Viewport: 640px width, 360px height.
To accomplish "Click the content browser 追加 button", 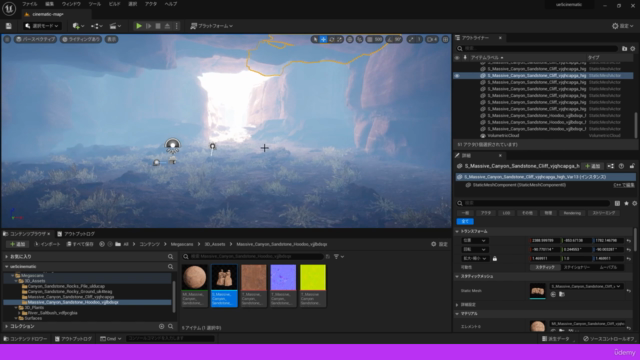I will click(x=18, y=244).
